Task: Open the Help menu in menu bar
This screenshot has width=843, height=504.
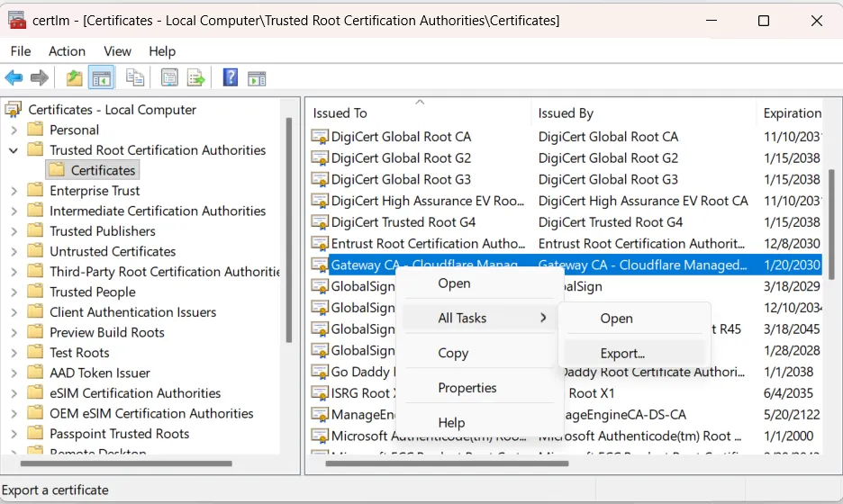Action: (x=162, y=51)
